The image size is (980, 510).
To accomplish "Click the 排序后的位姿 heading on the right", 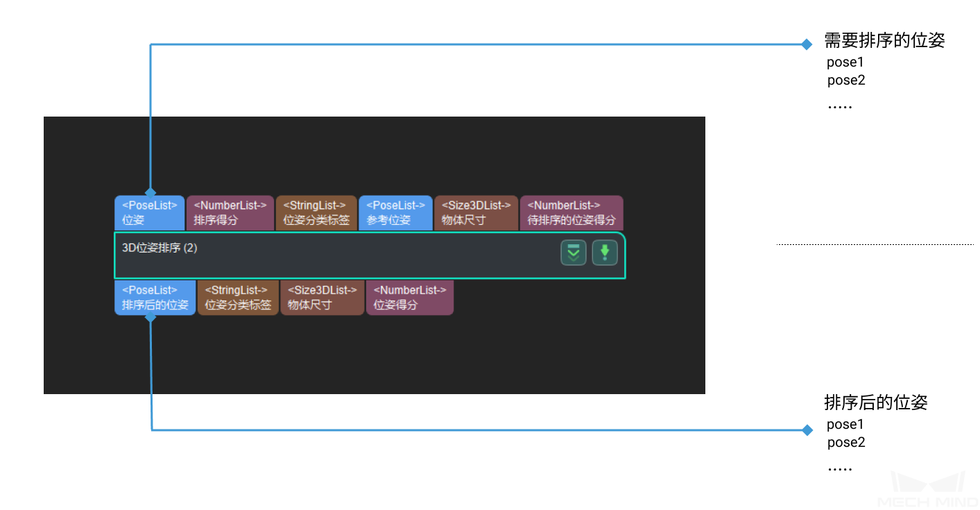I will tap(875, 402).
